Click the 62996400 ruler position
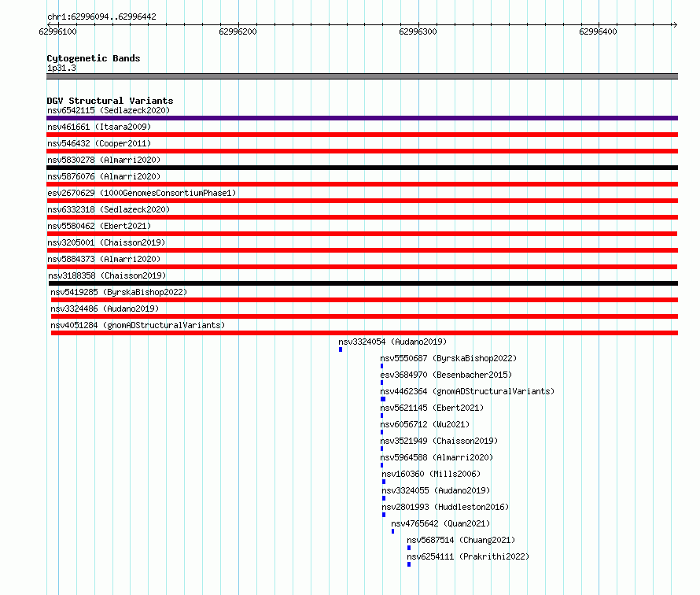This screenshot has height=595, width=700. [x=598, y=31]
